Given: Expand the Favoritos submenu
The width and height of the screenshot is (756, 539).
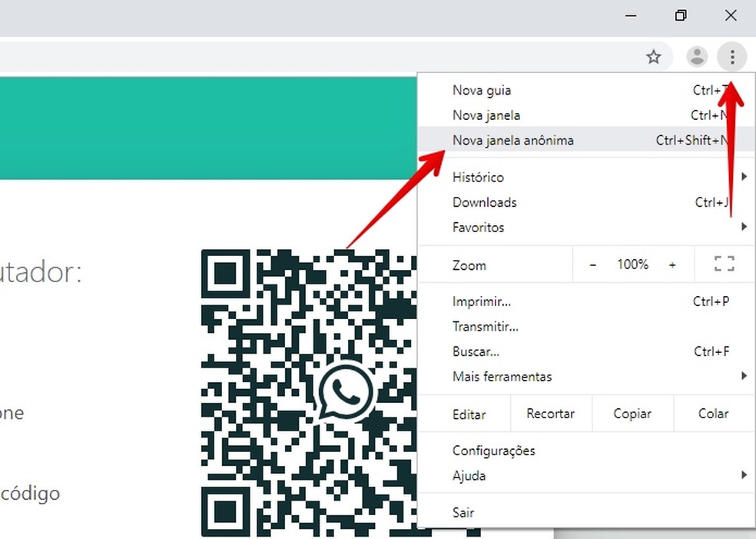Looking at the screenshot, I should tap(585, 228).
